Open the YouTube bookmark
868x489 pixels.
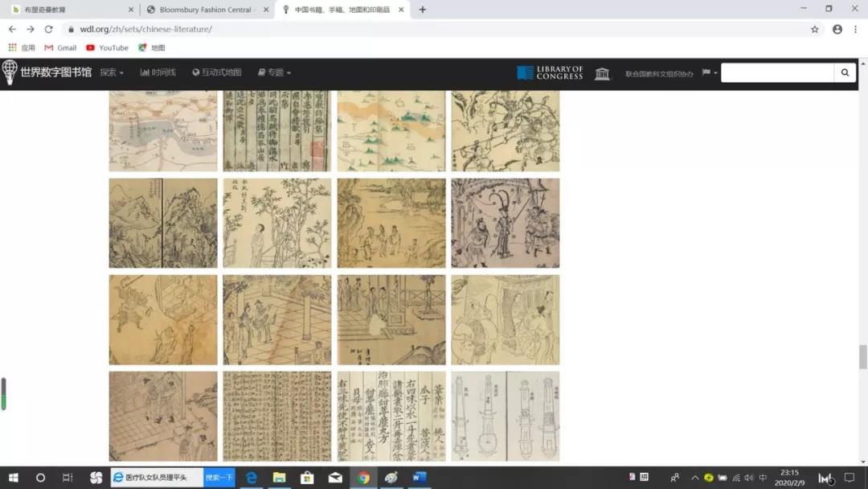click(x=107, y=47)
